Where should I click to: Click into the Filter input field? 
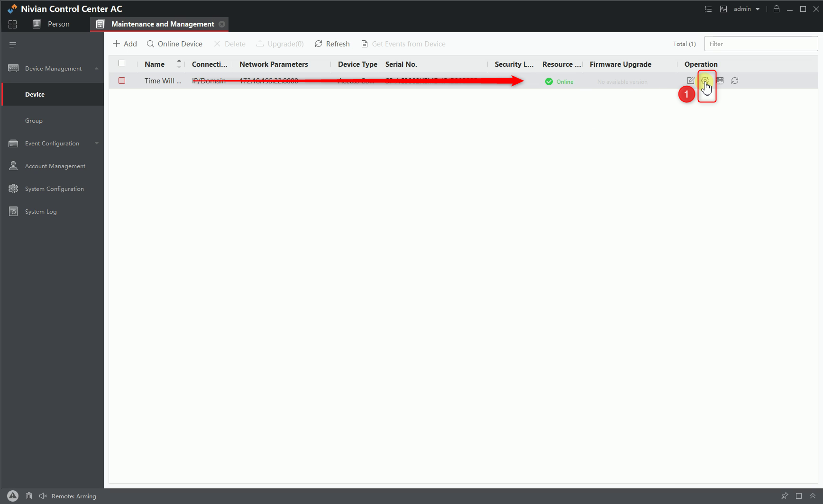click(x=761, y=44)
